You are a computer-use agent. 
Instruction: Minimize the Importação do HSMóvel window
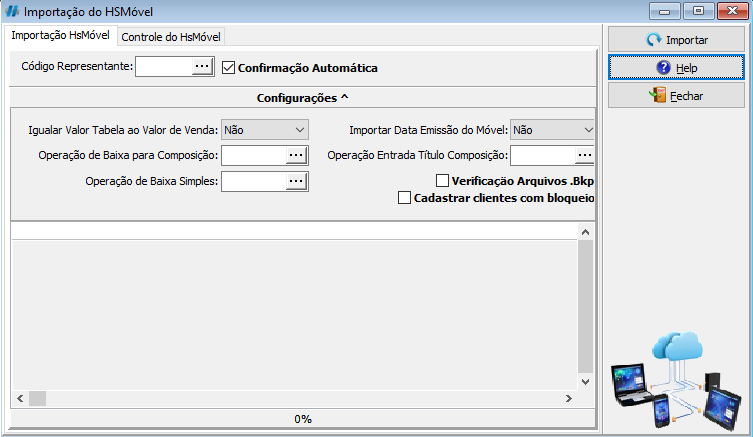664,11
